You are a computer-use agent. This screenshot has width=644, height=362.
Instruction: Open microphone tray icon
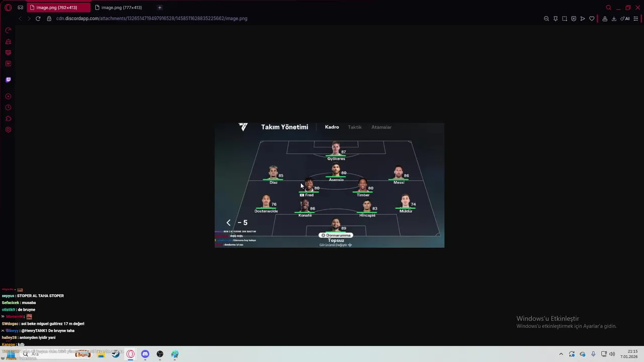point(593,354)
